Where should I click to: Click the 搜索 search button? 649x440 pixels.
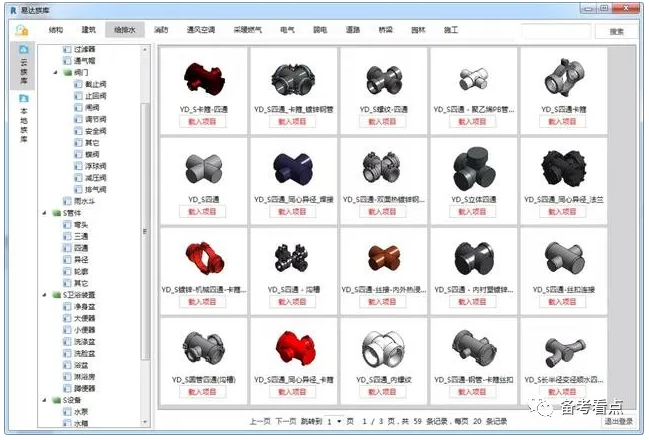point(616,31)
